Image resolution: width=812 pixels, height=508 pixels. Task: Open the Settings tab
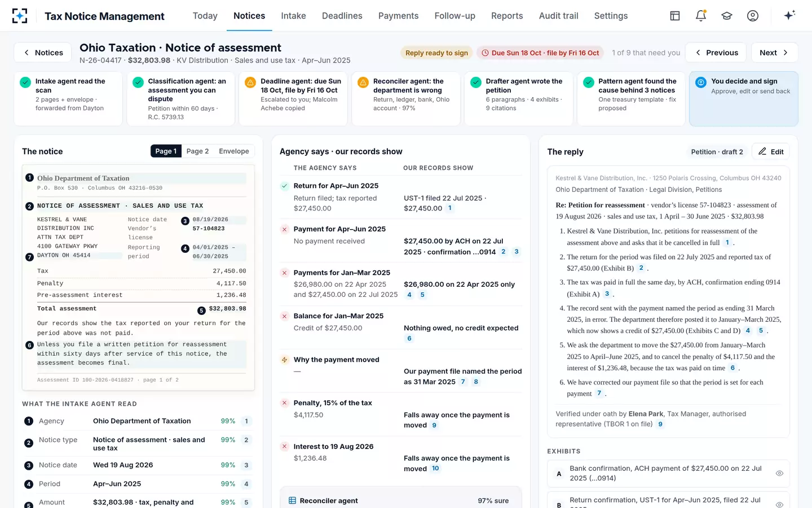click(611, 16)
